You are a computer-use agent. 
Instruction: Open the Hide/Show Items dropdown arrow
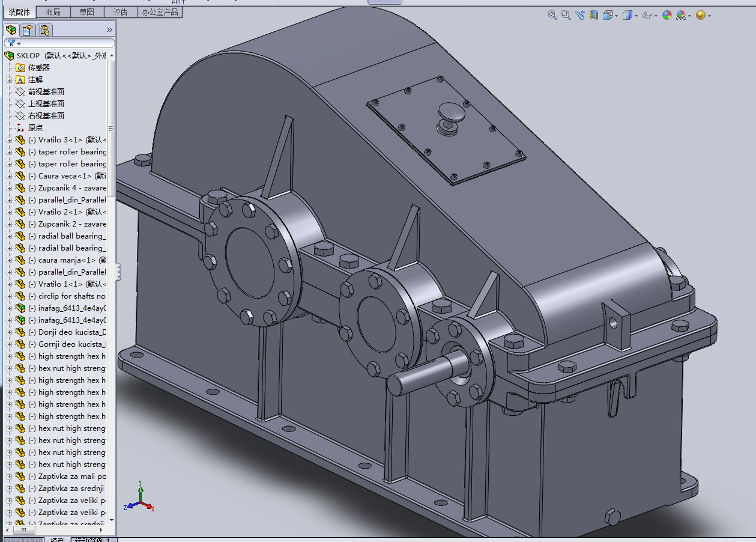[656, 16]
